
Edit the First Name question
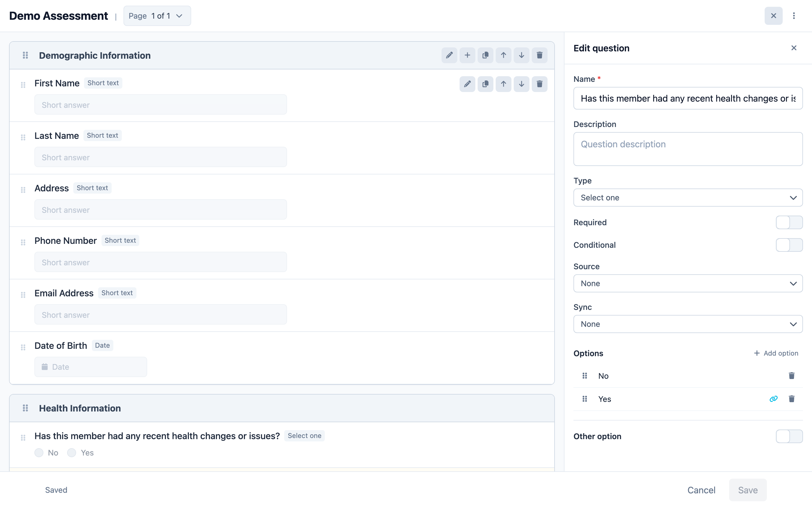tap(467, 84)
